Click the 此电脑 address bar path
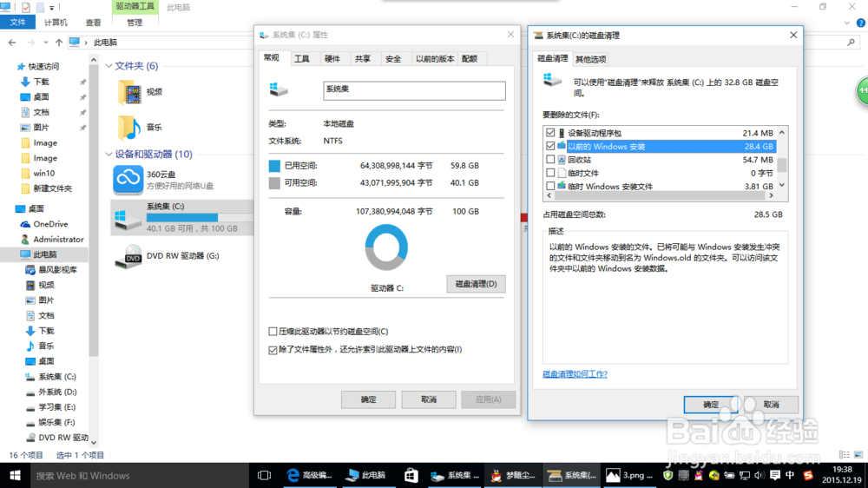Image resolution: width=868 pixels, height=488 pixels. tap(105, 42)
